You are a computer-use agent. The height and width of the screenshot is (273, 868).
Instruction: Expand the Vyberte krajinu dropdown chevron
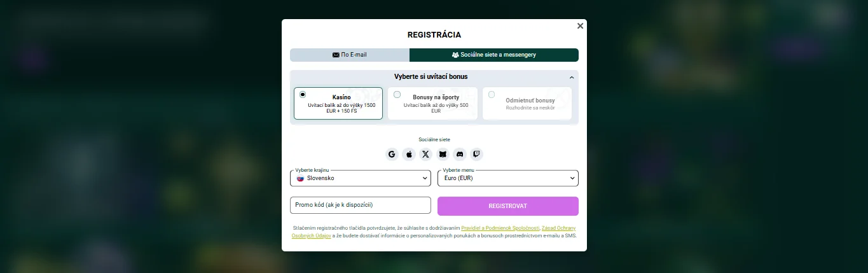point(425,179)
